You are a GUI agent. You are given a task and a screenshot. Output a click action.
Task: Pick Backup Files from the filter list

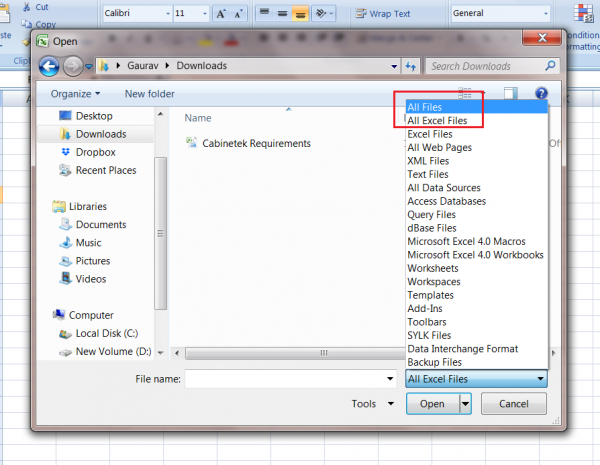pyautogui.click(x=434, y=362)
